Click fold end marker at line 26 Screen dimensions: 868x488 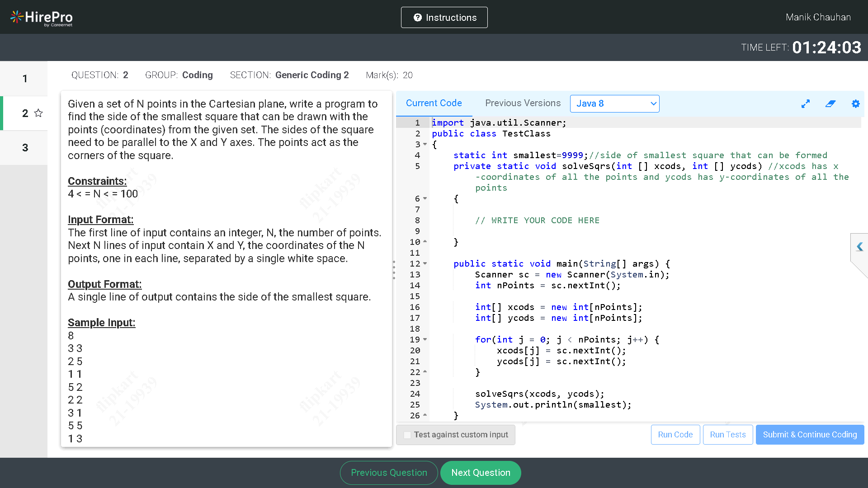[425, 415]
